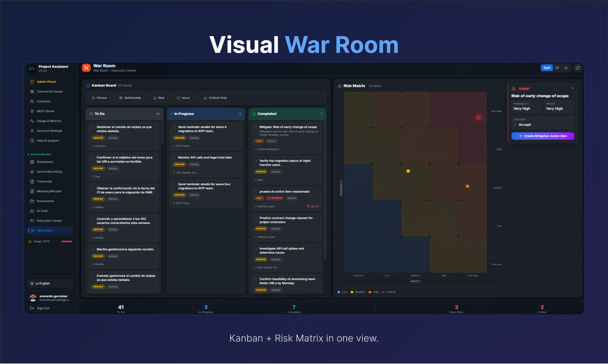Open AI Chat in sidebar
The height and width of the screenshot is (364, 608).
pyautogui.click(x=42, y=211)
